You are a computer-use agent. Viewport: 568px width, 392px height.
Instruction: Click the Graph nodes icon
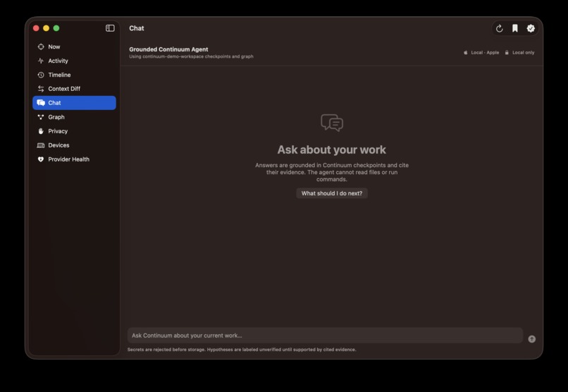tap(41, 117)
